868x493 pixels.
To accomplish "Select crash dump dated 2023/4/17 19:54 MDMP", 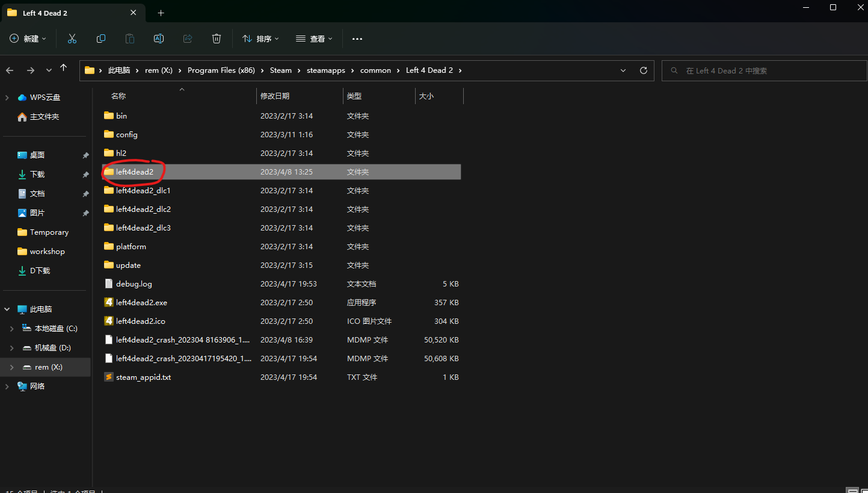I will (282, 358).
